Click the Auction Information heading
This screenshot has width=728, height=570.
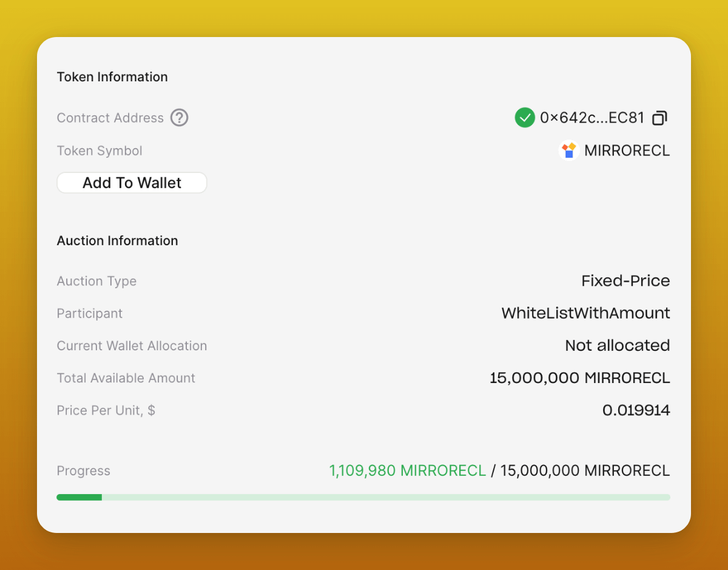point(117,241)
